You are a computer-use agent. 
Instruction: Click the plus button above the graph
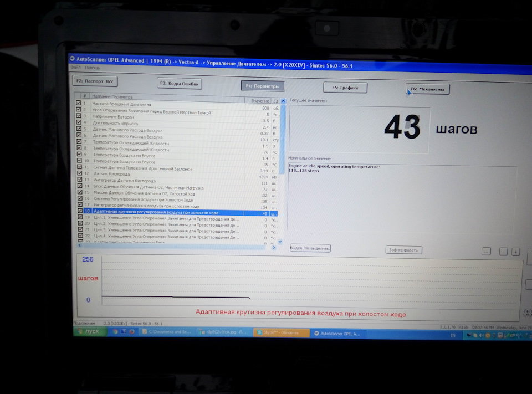(516, 252)
